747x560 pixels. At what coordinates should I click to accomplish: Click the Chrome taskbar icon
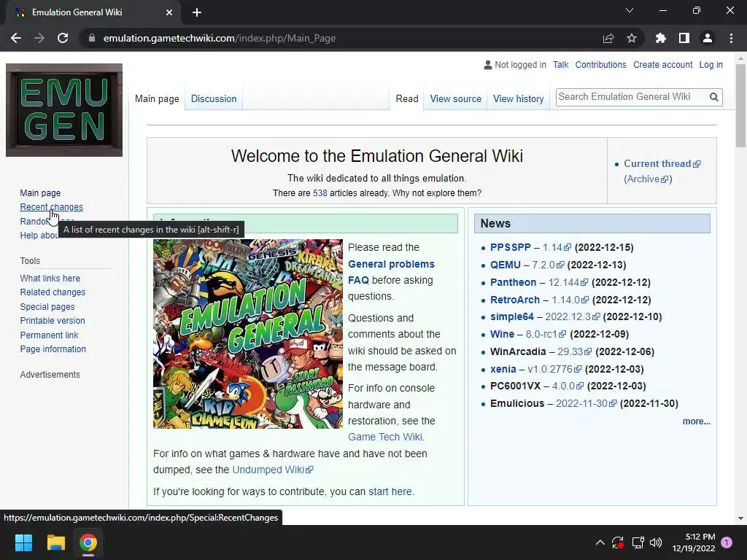(x=88, y=542)
